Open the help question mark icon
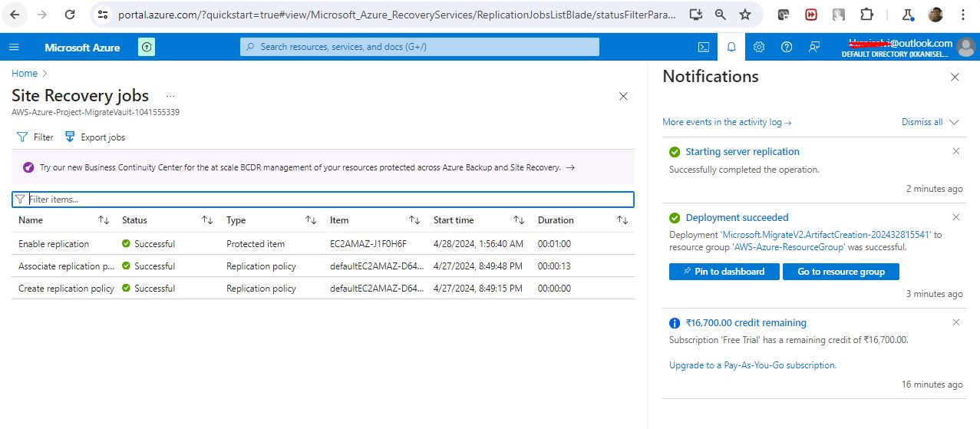This screenshot has width=980, height=429. [x=787, y=47]
